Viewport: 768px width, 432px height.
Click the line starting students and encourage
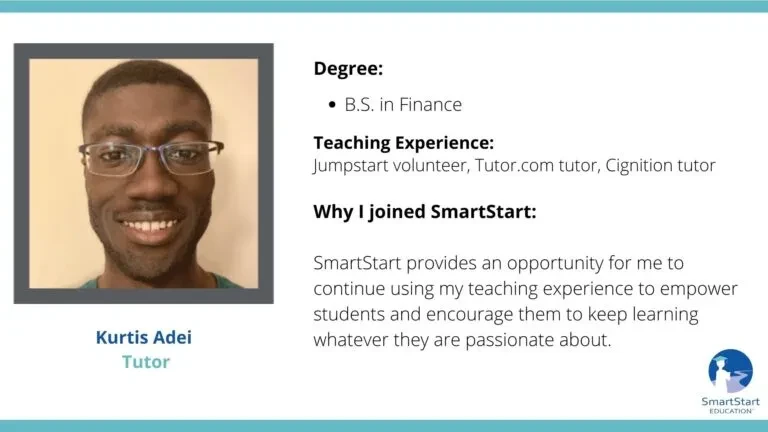tap(505, 314)
